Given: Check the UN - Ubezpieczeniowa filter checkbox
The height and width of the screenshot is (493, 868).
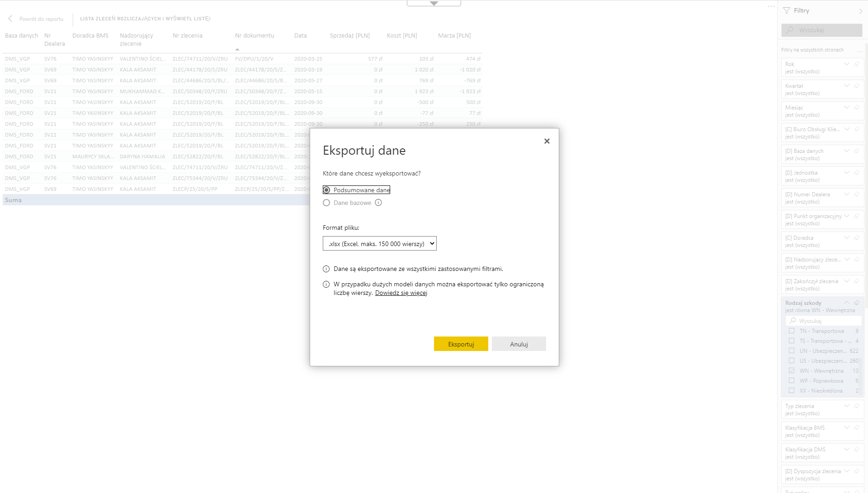Looking at the screenshot, I should (791, 351).
